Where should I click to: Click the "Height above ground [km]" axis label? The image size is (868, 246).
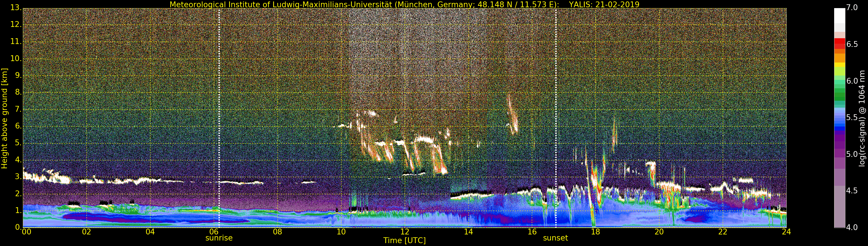(x=4, y=118)
